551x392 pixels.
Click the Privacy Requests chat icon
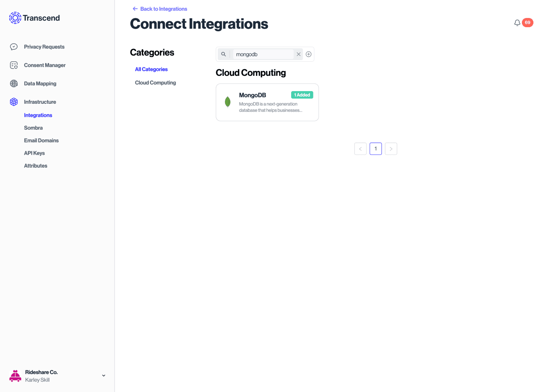[x=14, y=47]
